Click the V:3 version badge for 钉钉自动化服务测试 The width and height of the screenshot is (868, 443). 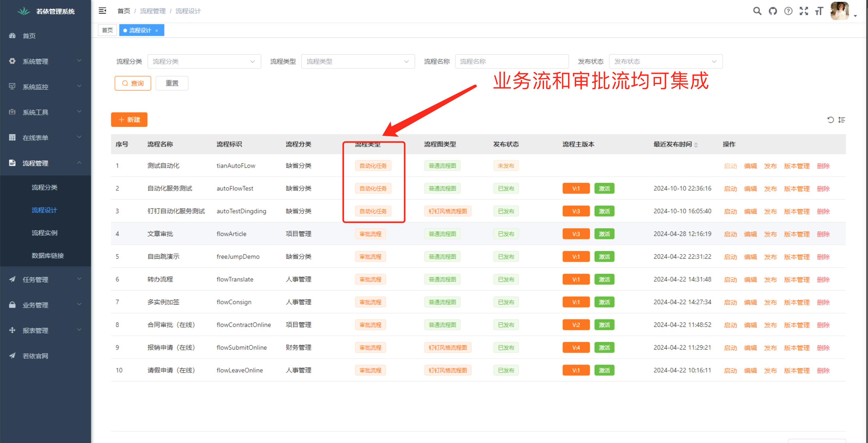tap(576, 211)
